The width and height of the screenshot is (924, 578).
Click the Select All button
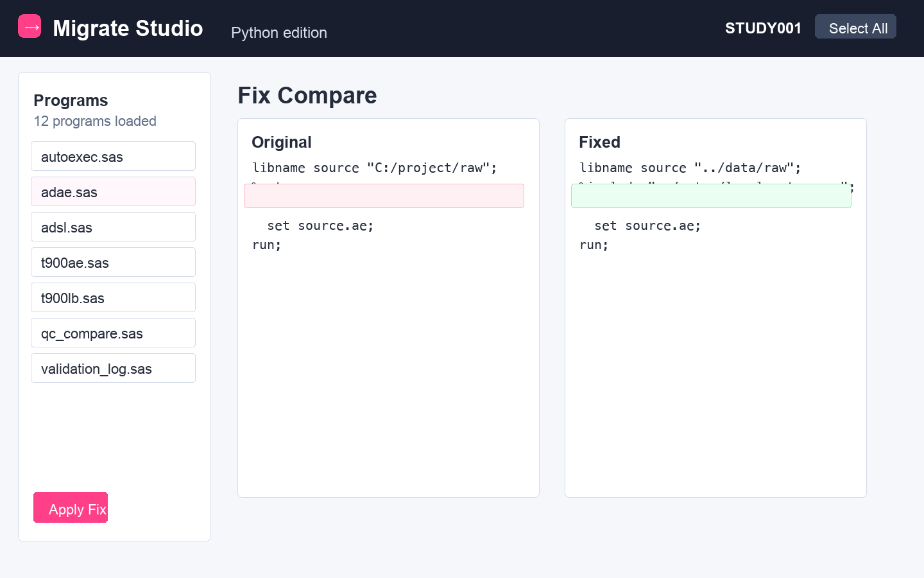click(855, 27)
